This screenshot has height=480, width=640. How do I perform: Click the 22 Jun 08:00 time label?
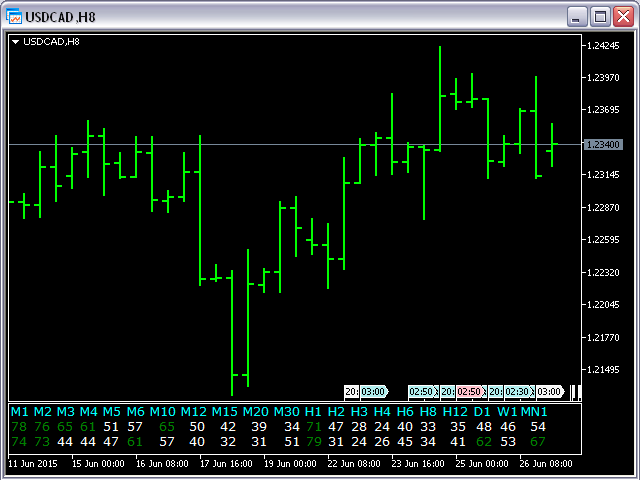(354, 464)
